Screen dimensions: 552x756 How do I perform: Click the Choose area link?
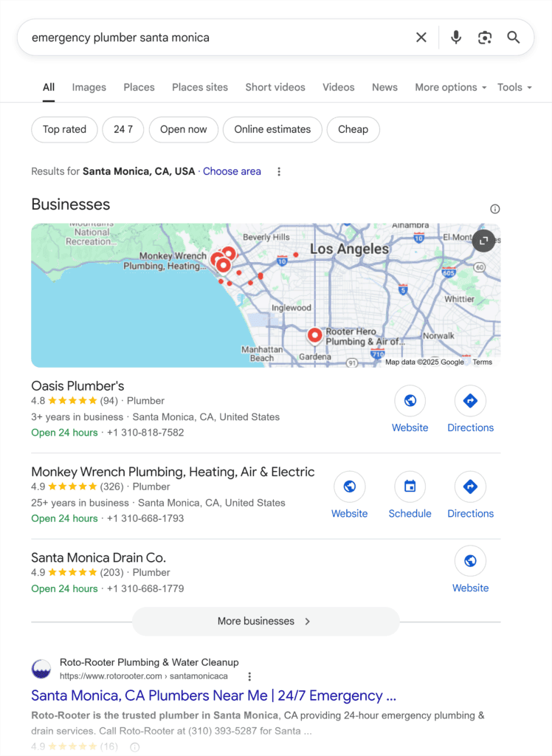pyautogui.click(x=232, y=171)
